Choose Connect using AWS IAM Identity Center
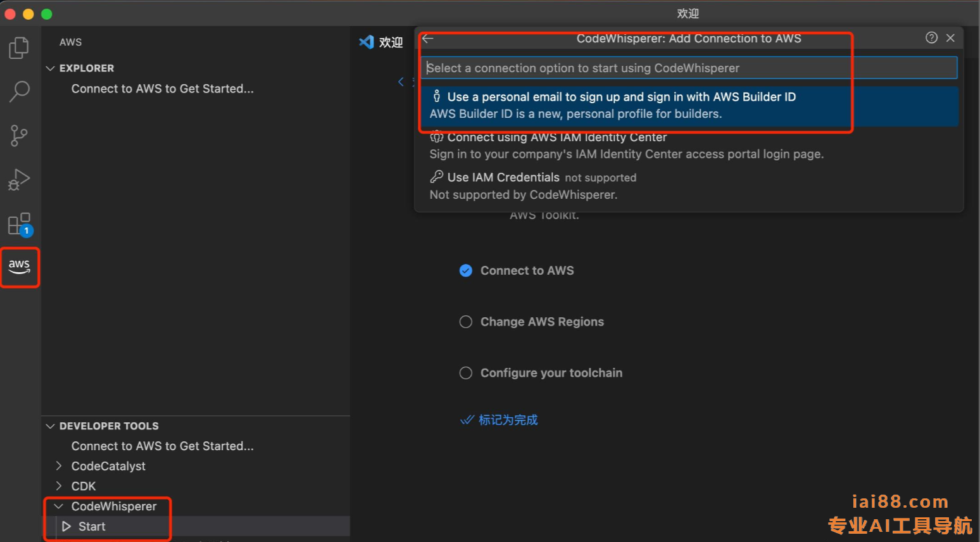 click(x=690, y=146)
